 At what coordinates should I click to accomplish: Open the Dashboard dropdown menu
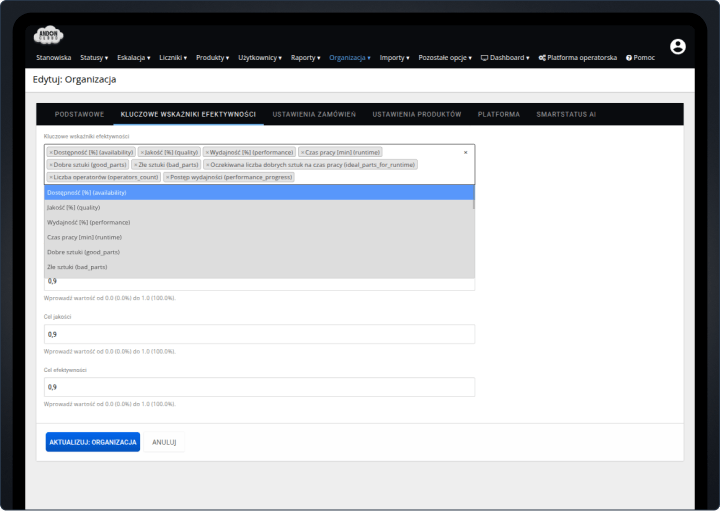(x=504, y=58)
